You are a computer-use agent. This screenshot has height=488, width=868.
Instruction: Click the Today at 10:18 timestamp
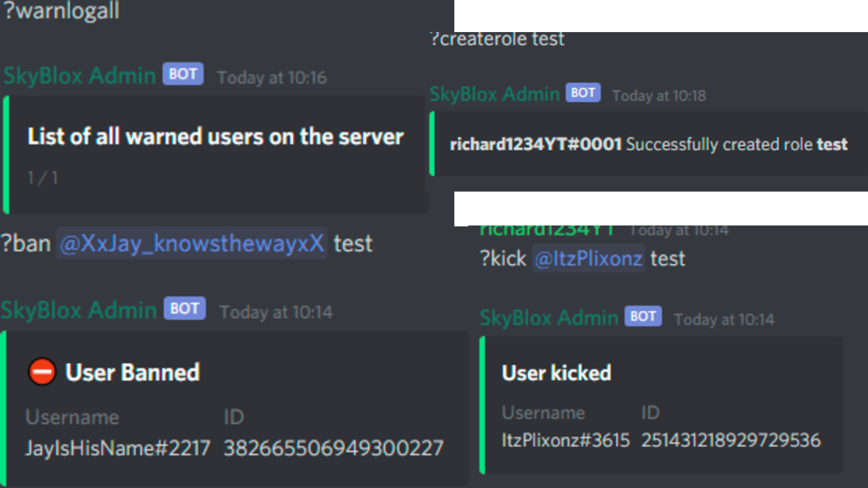pos(659,96)
